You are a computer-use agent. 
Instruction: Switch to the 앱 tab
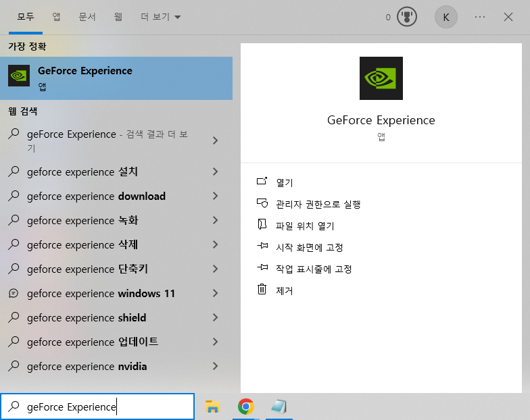[x=57, y=16]
